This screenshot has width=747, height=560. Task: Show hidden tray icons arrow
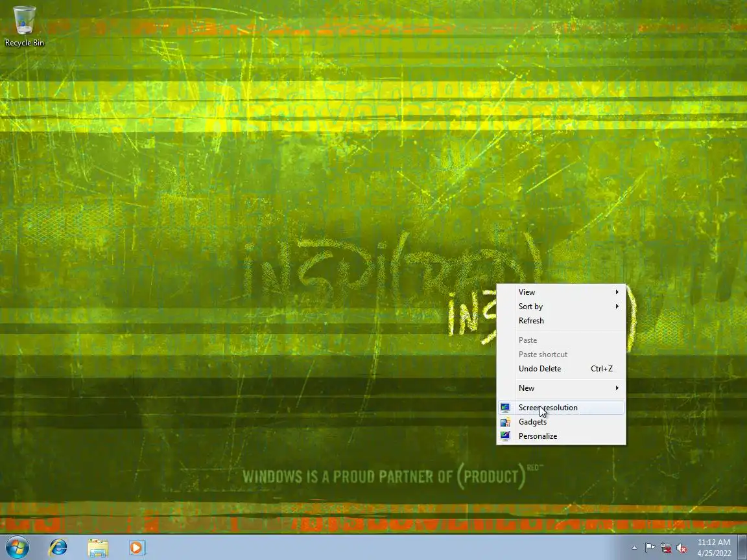(634, 548)
